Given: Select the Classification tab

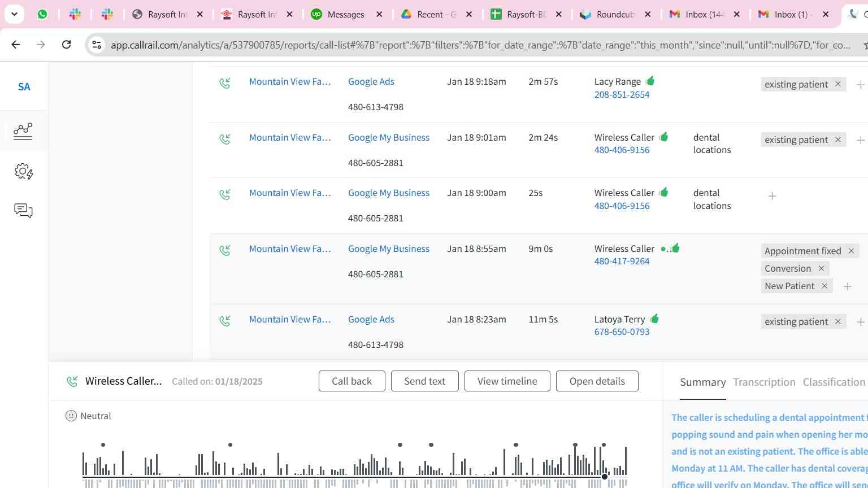Looking at the screenshot, I should (834, 382).
